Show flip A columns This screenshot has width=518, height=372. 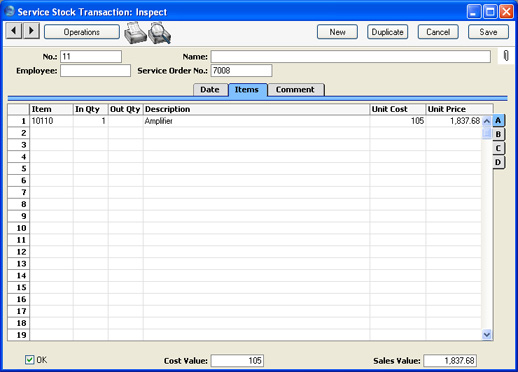[498, 120]
